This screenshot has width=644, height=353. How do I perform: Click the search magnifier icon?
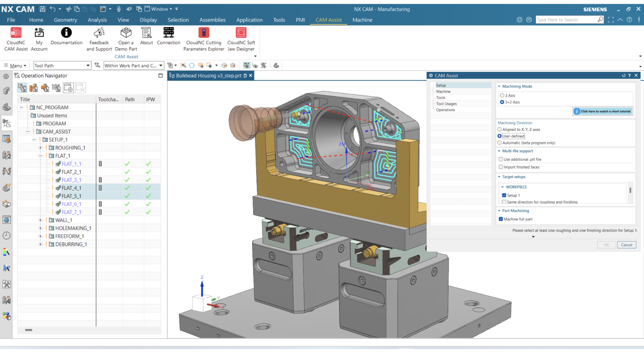pos(600,20)
